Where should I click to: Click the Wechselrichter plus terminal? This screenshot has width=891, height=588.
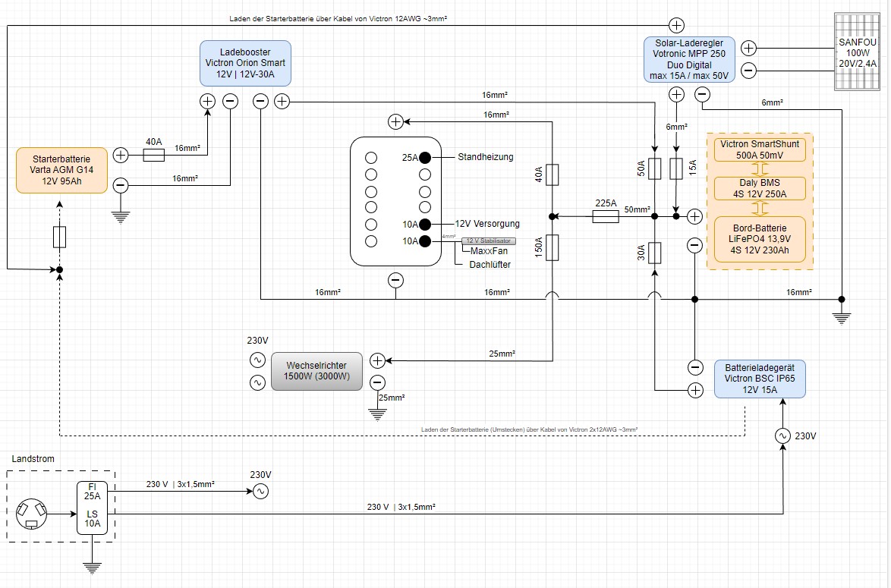pos(377,360)
